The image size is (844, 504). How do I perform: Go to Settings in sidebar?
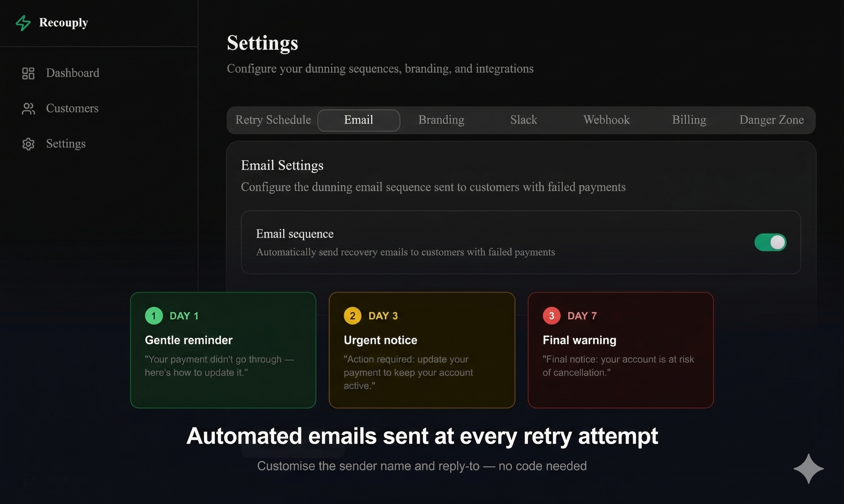(66, 144)
